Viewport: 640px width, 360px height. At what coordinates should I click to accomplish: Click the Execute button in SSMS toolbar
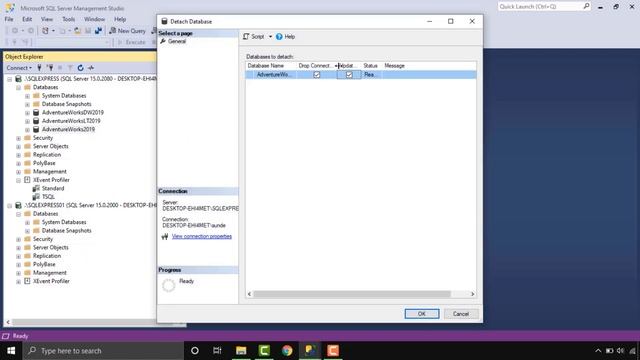point(131,42)
